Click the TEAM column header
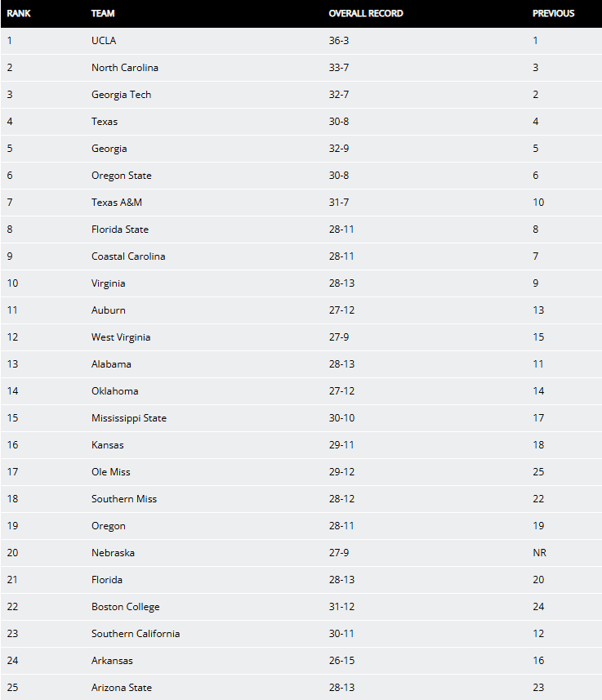The image size is (602, 700). click(103, 14)
